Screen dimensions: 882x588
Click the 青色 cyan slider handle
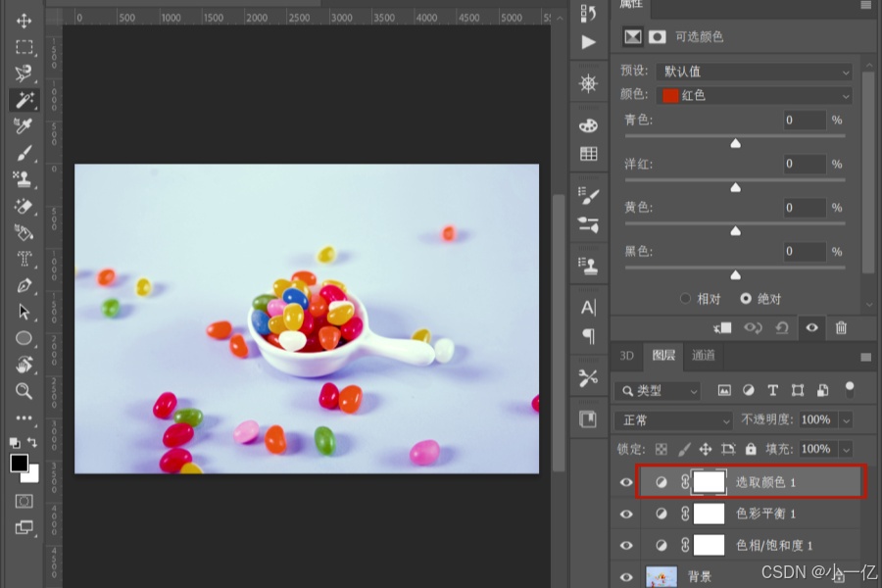pyautogui.click(x=735, y=144)
